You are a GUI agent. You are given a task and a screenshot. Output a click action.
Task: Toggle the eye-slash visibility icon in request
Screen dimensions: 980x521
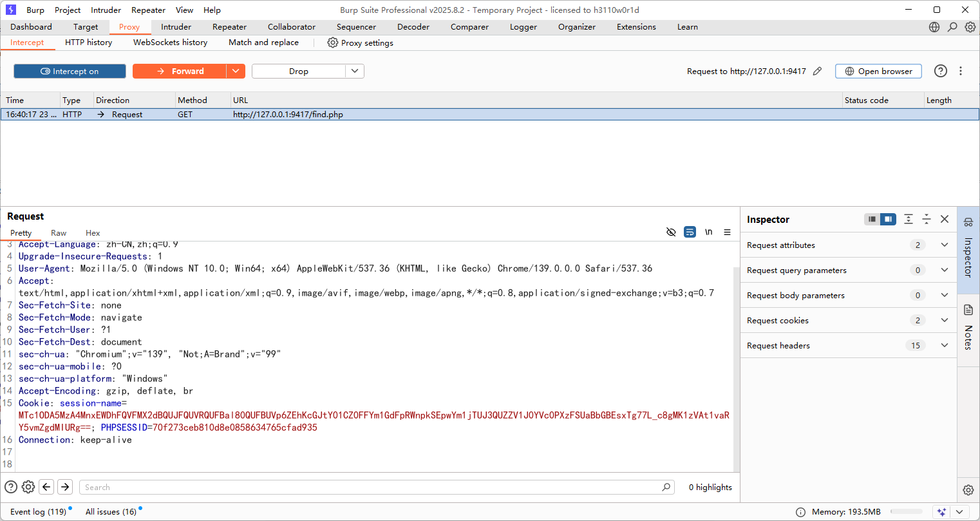pos(671,232)
